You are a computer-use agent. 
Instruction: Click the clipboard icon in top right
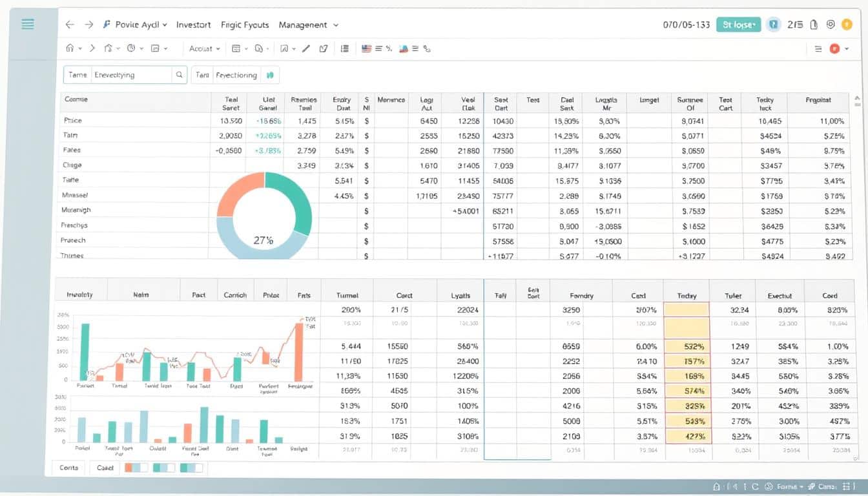(813, 25)
